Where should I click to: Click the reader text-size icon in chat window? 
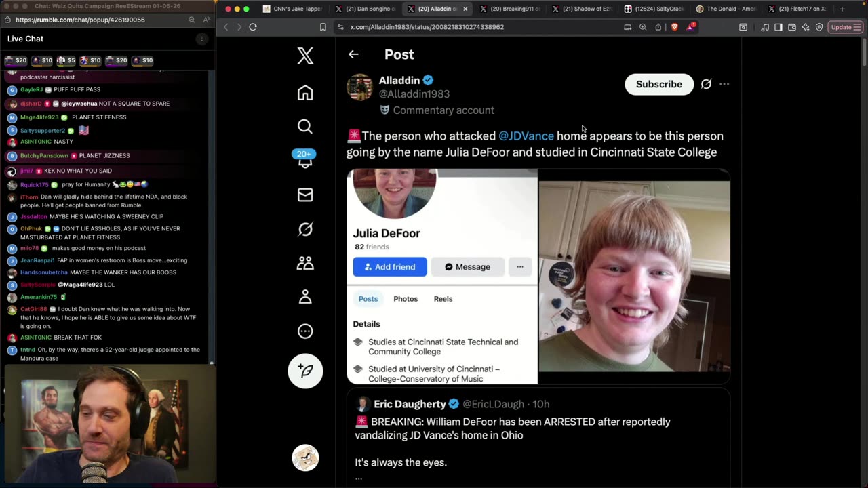206,20
